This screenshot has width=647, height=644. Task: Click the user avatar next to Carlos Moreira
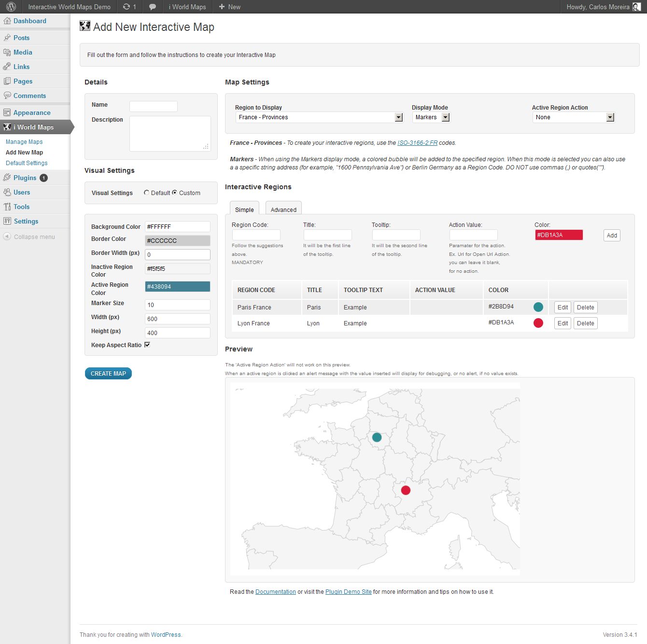(x=636, y=7)
